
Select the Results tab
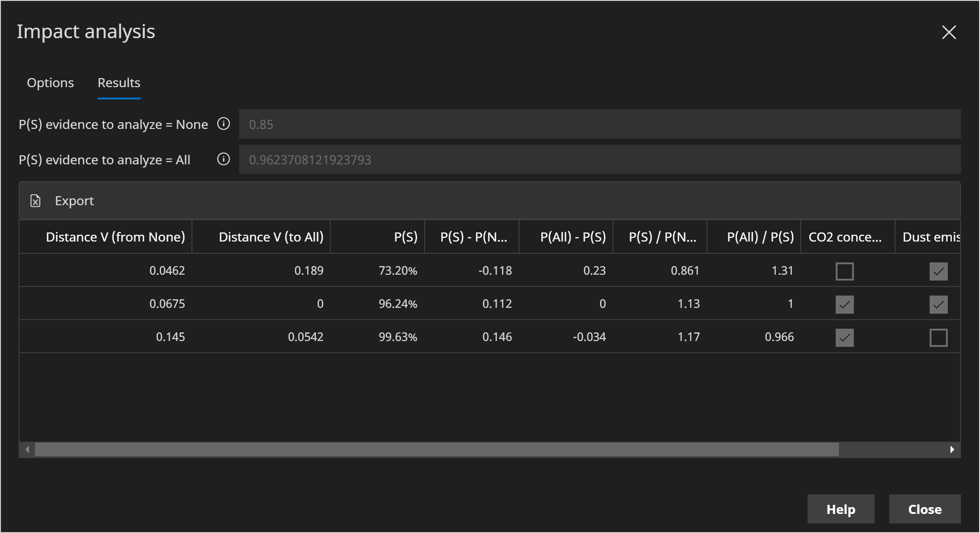(x=119, y=83)
